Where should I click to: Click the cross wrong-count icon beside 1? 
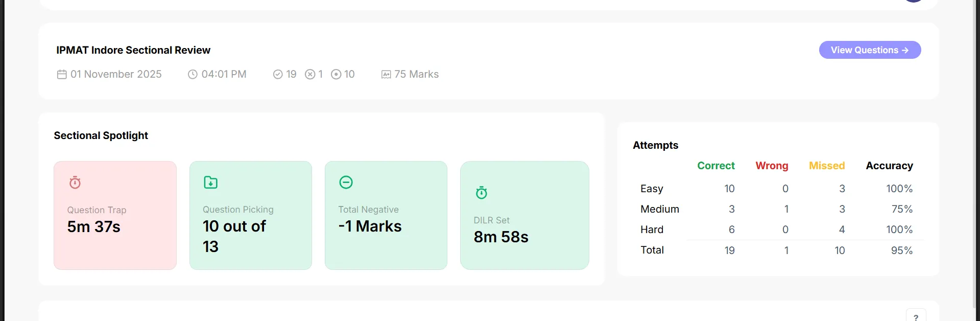pyautogui.click(x=310, y=75)
